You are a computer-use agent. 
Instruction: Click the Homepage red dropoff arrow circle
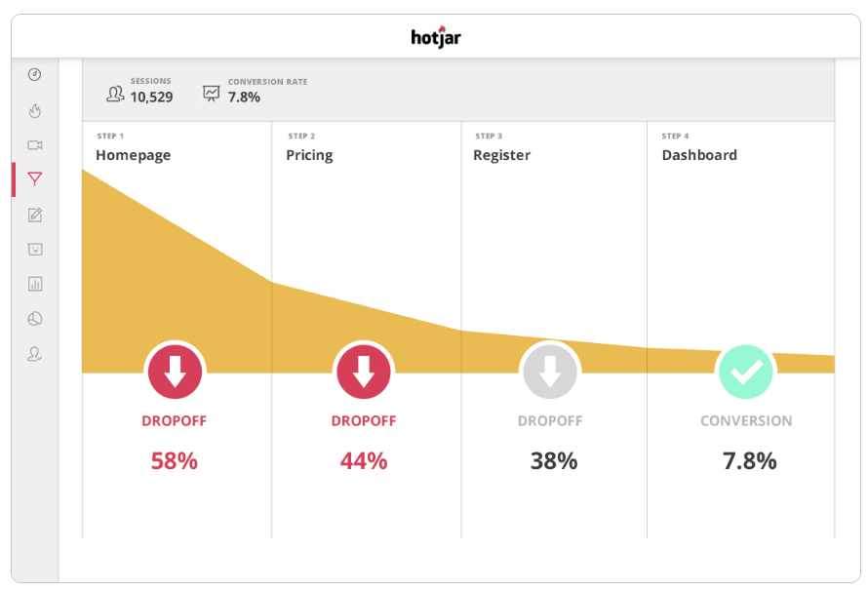pos(175,372)
